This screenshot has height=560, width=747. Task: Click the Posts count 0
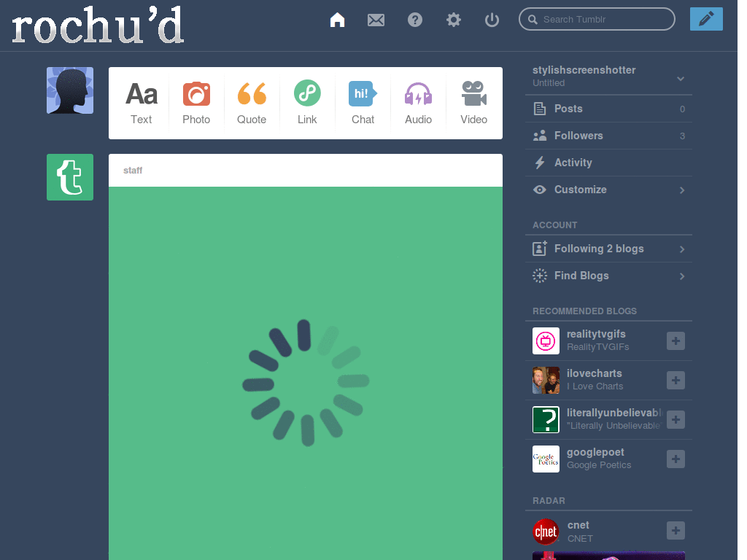pyautogui.click(x=682, y=109)
